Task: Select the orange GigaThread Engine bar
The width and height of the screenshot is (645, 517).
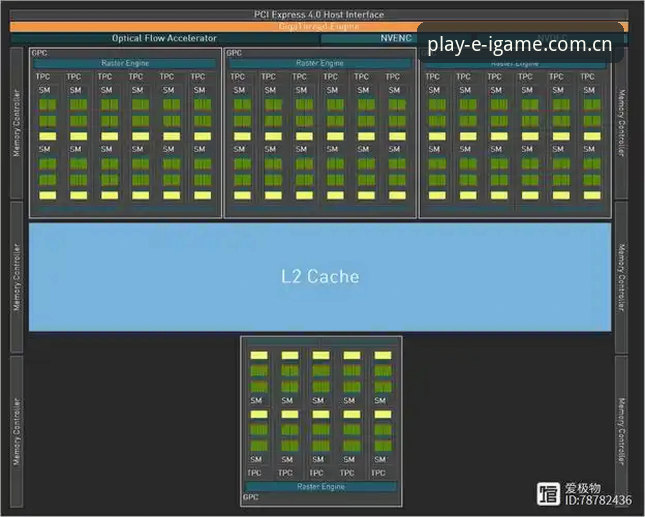Action: click(x=319, y=27)
